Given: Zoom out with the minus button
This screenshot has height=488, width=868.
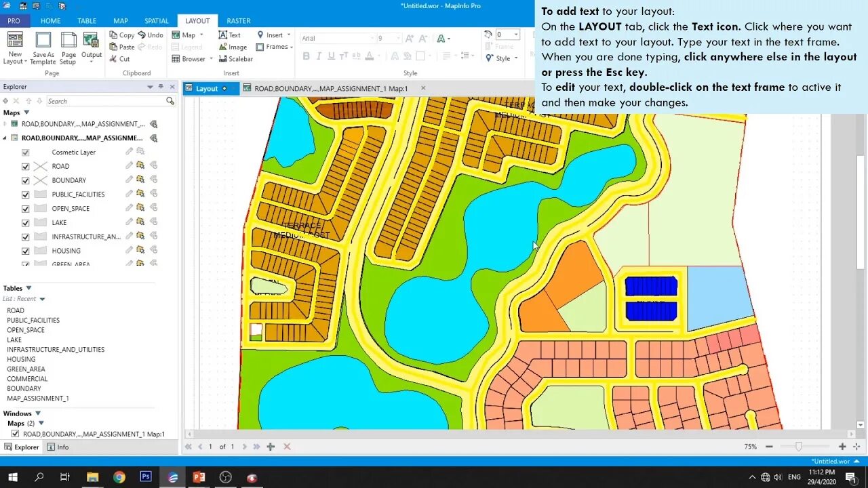Looking at the screenshot, I should (x=769, y=447).
